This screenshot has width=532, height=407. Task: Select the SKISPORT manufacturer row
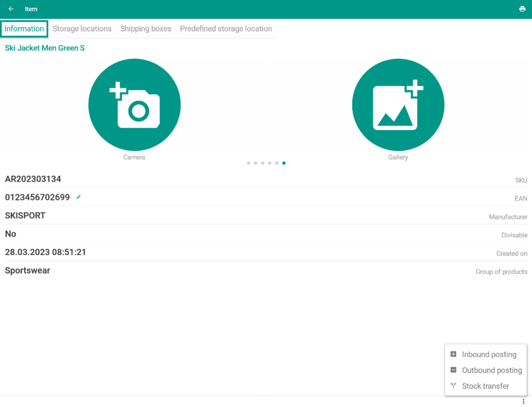pos(25,215)
